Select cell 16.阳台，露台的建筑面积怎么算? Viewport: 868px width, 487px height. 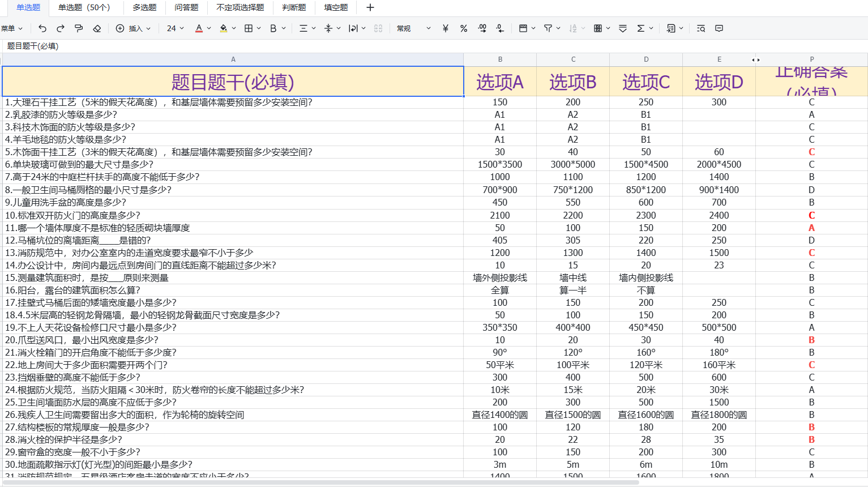[x=233, y=290]
